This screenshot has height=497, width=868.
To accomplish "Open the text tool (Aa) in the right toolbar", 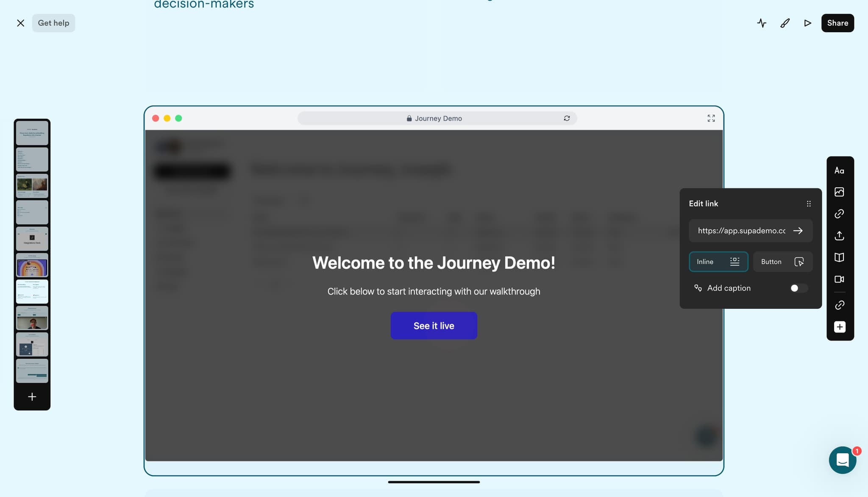I will click(839, 170).
